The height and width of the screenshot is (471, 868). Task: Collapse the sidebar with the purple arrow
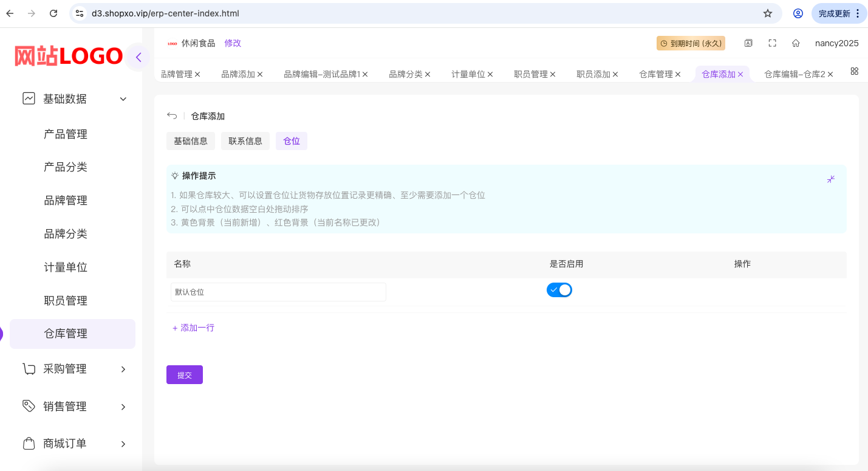pos(138,57)
